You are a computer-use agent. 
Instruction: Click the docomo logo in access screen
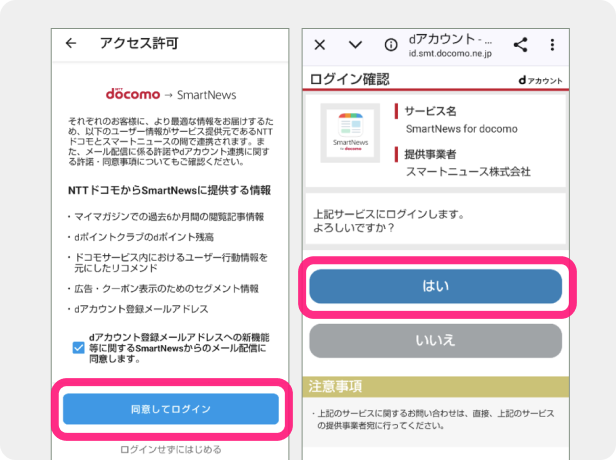coord(133,94)
